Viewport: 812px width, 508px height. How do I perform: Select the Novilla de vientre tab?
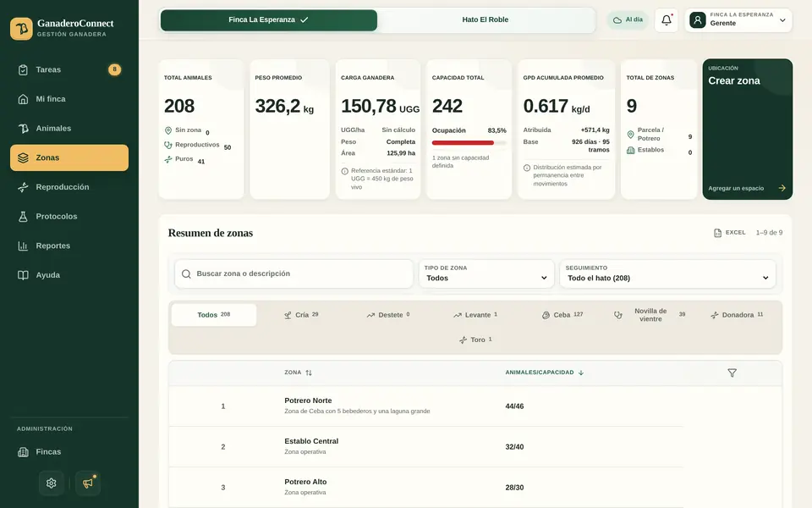(650, 315)
